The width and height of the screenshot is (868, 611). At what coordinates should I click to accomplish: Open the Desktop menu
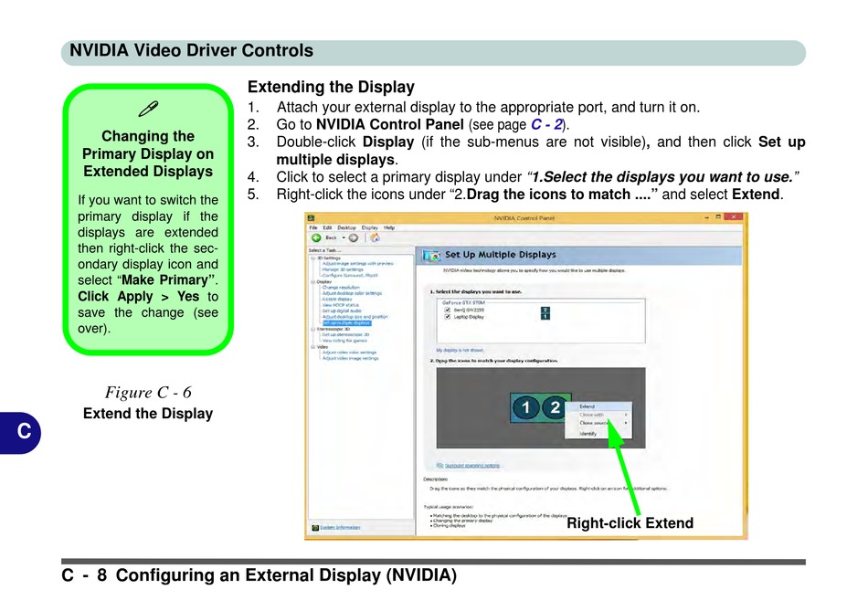346,227
